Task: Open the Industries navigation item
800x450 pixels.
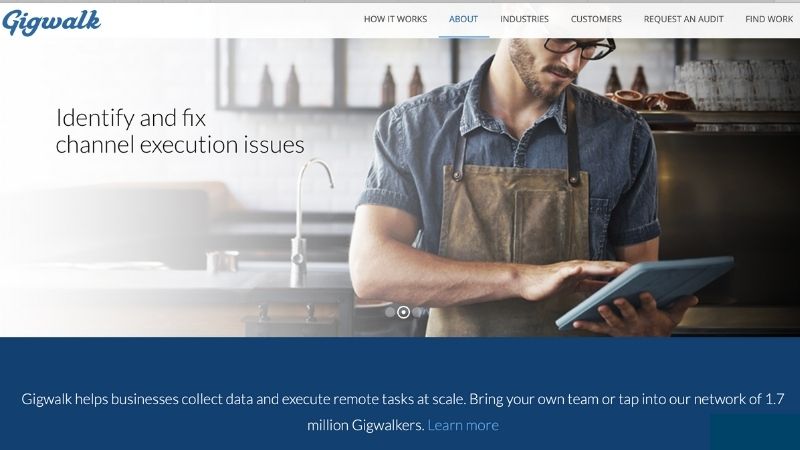Action: (x=524, y=19)
